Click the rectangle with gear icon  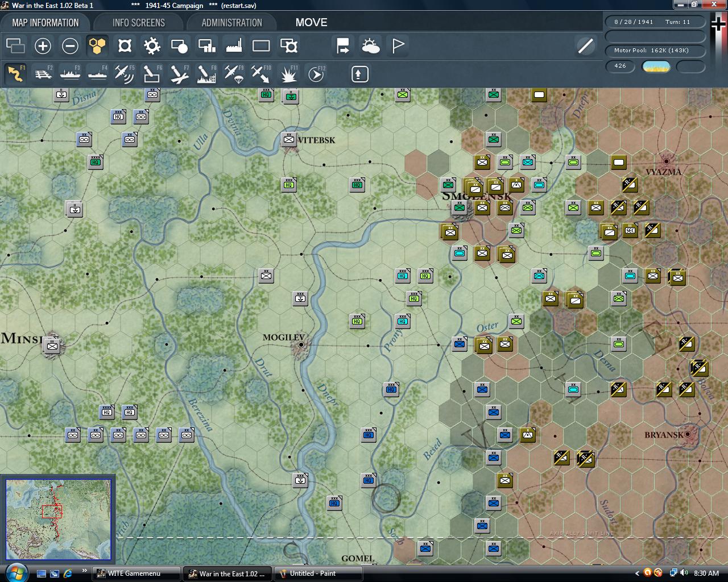point(289,46)
